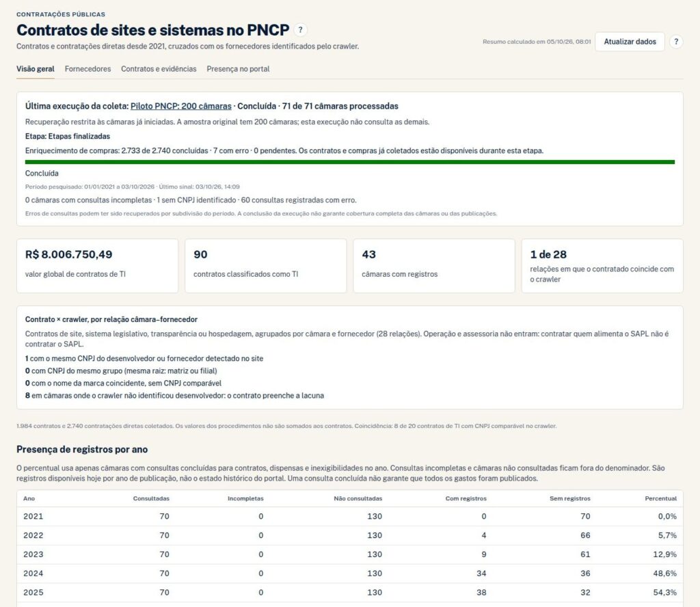Click the Não consultadas column header
The width and height of the screenshot is (700, 607).
click(358, 498)
